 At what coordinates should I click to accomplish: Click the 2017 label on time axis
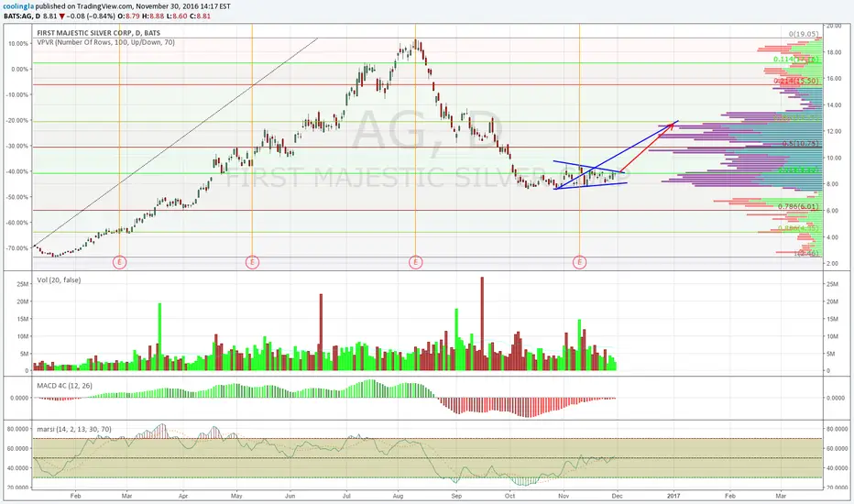(x=673, y=496)
